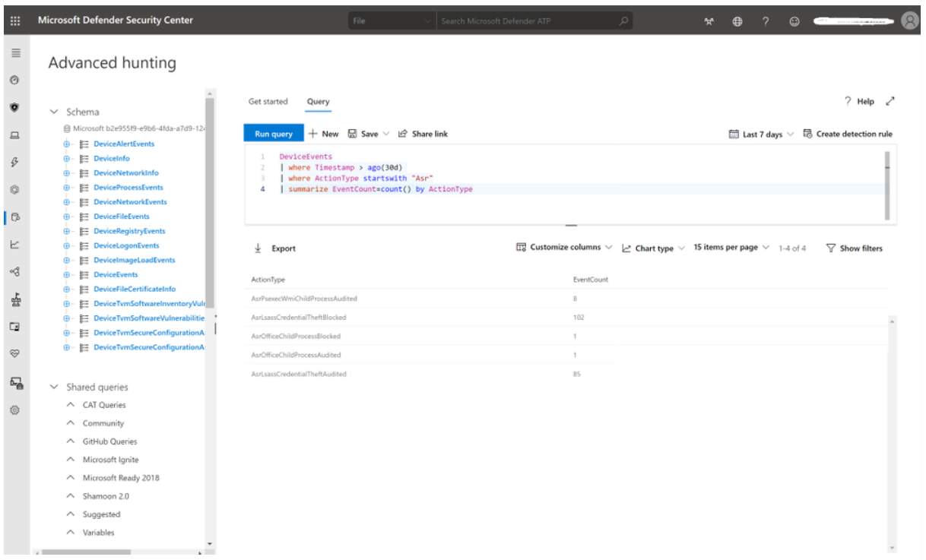Open the app launcher waffle icon
Viewport: 926px width, 560px height.
click(x=14, y=21)
